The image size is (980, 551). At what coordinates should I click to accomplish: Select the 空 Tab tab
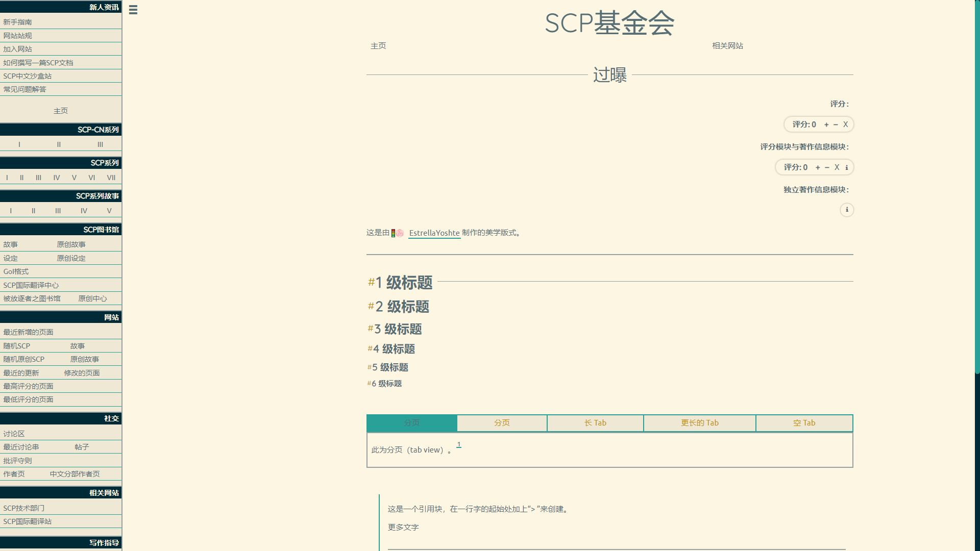[804, 423]
